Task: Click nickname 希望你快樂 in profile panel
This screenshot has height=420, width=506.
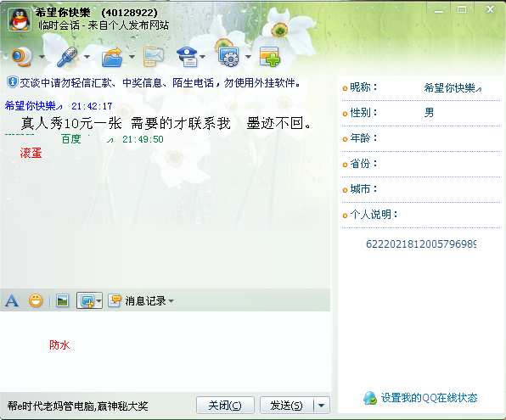Action: click(453, 87)
